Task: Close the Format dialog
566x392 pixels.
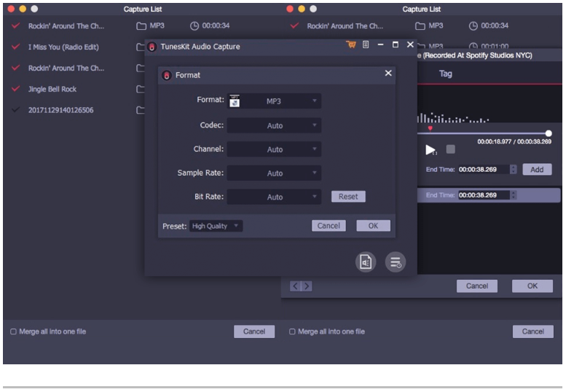Action: point(388,74)
